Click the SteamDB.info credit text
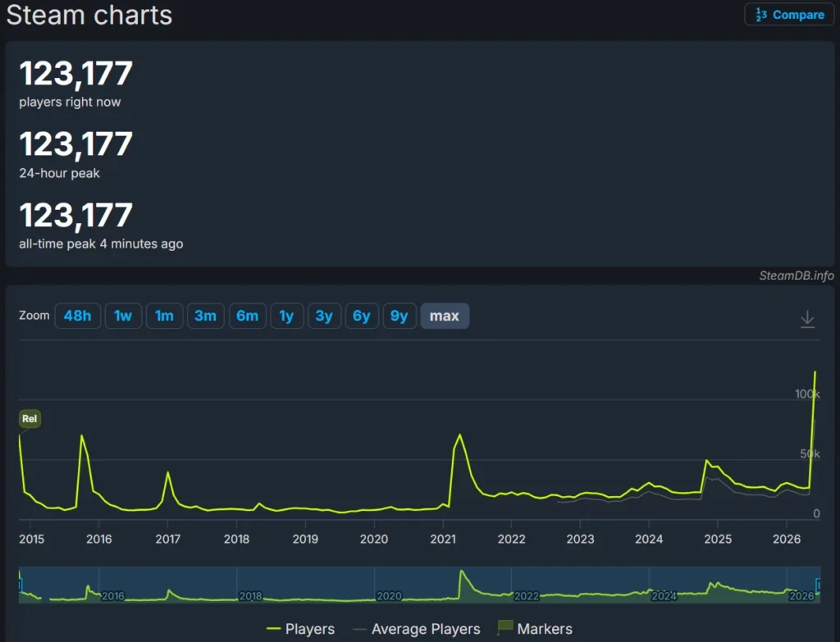Screen dimensions: 840x642 (796, 275)
